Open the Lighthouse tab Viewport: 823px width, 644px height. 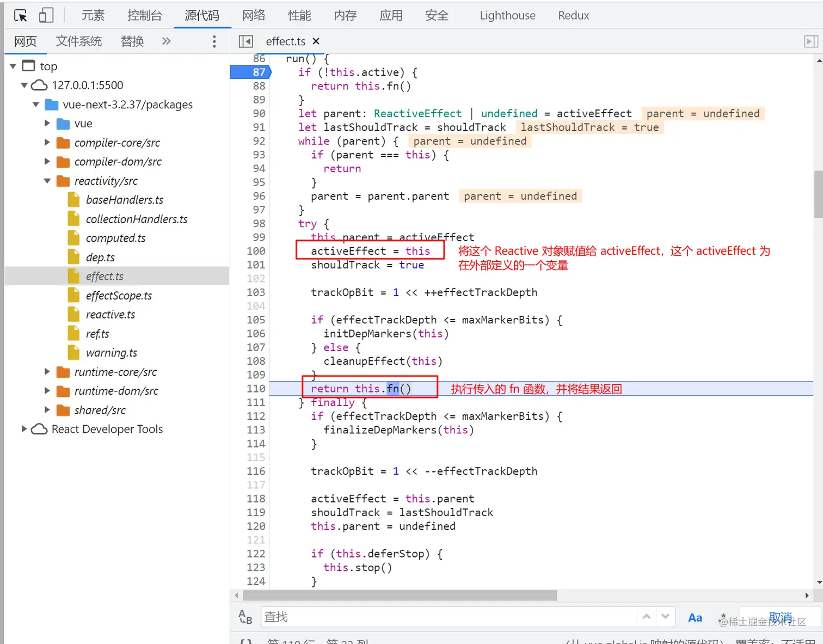(x=507, y=15)
